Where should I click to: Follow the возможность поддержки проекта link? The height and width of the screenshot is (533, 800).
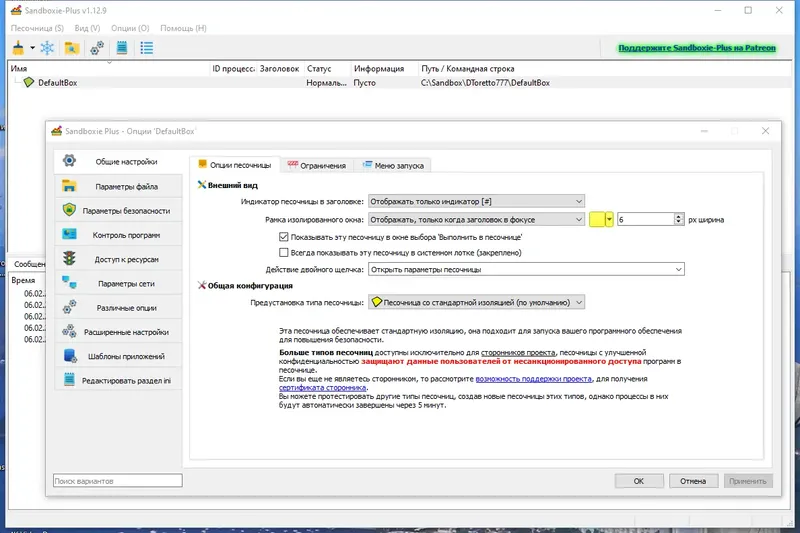tap(534, 378)
